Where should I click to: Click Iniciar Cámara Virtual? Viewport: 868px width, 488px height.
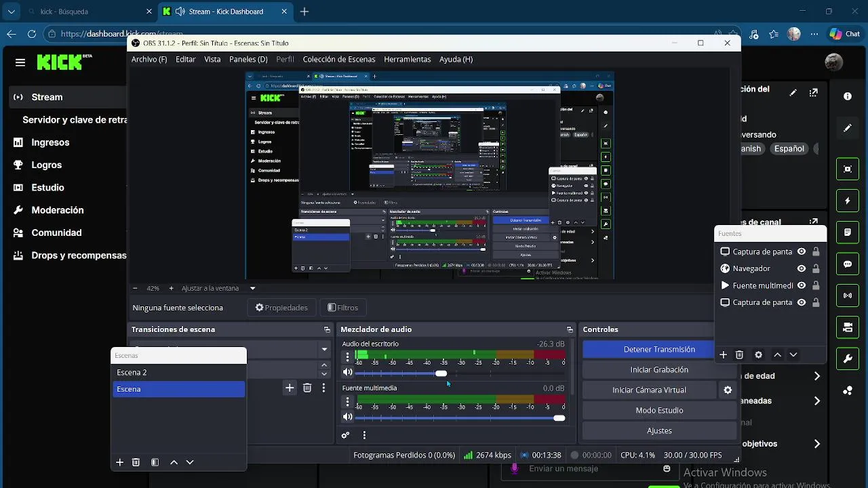[x=649, y=390]
